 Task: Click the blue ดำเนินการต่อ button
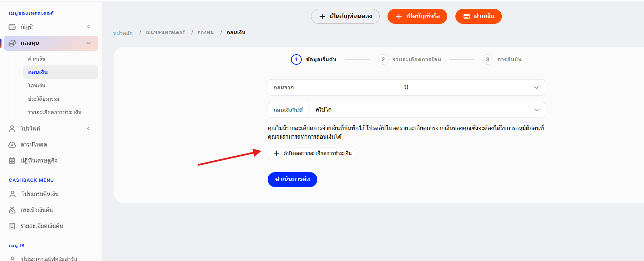pos(292,180)
